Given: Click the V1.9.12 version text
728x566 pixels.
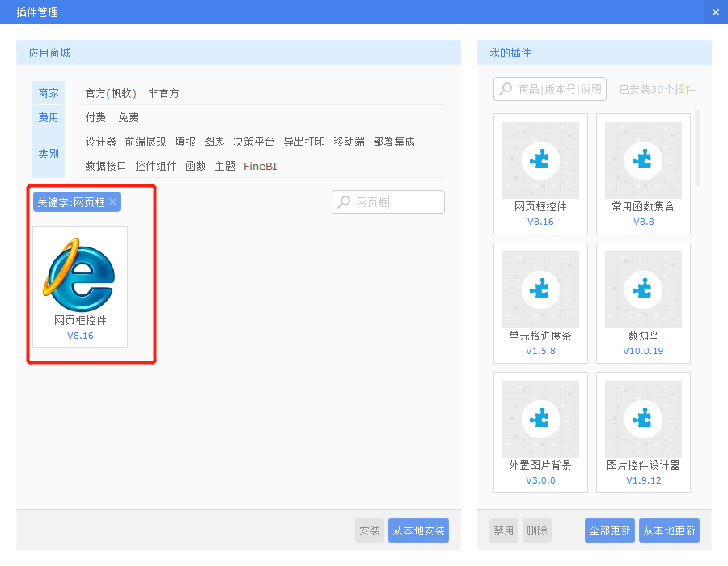Looking at the screenshot, I should click(x=643, y=480).
